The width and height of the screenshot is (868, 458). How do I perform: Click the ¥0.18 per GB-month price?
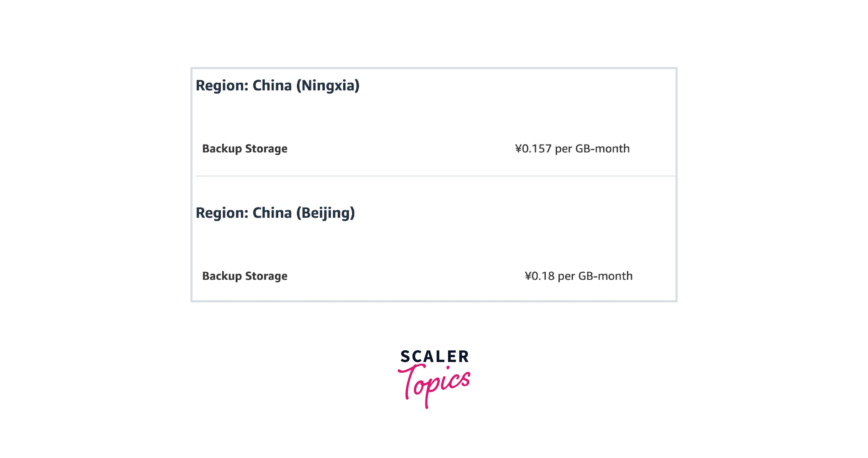click(578, 276)
